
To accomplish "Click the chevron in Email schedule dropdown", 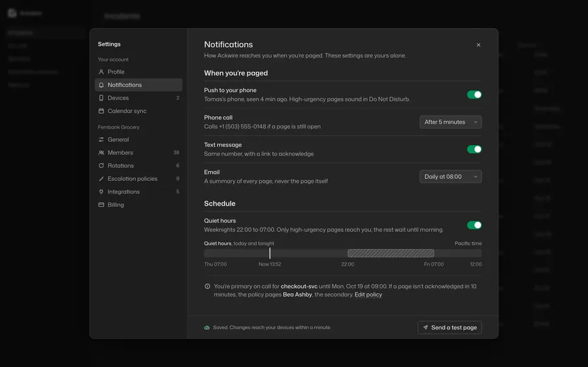I will (476, 176).
